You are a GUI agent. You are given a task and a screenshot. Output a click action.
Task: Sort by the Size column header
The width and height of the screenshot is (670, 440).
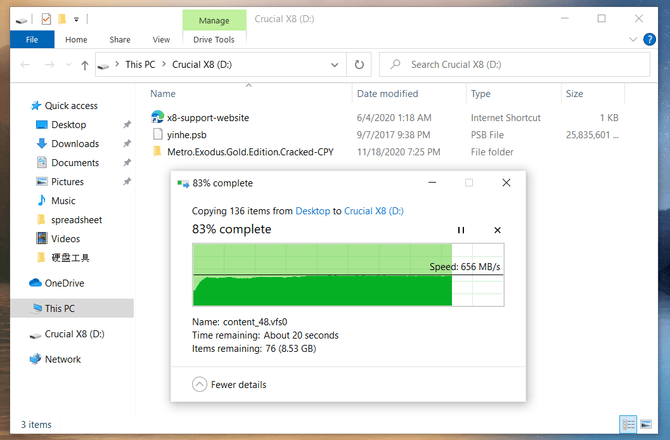click(x=574, y=94)
